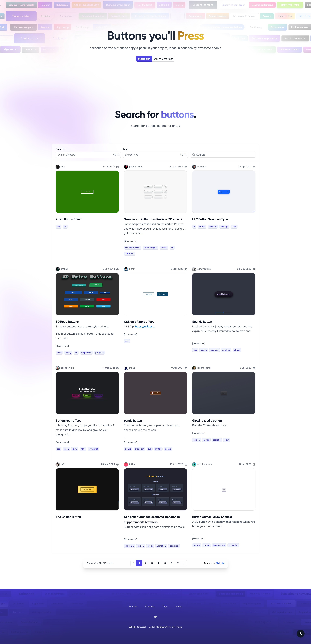Click calendar icon beside 6 Jul 2023
Screen dimensions: 311x644
[254, 368]
